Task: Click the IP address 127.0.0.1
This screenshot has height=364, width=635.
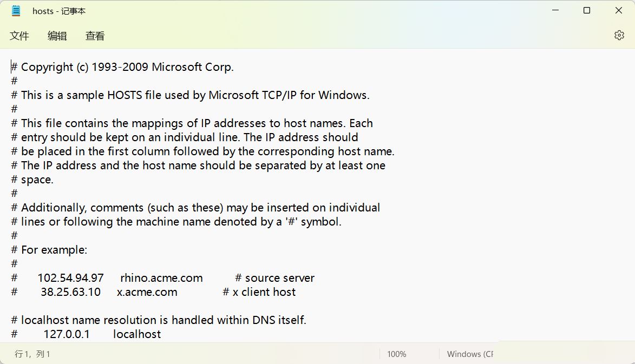Action: pyautogui.click(x=67, y=334)
